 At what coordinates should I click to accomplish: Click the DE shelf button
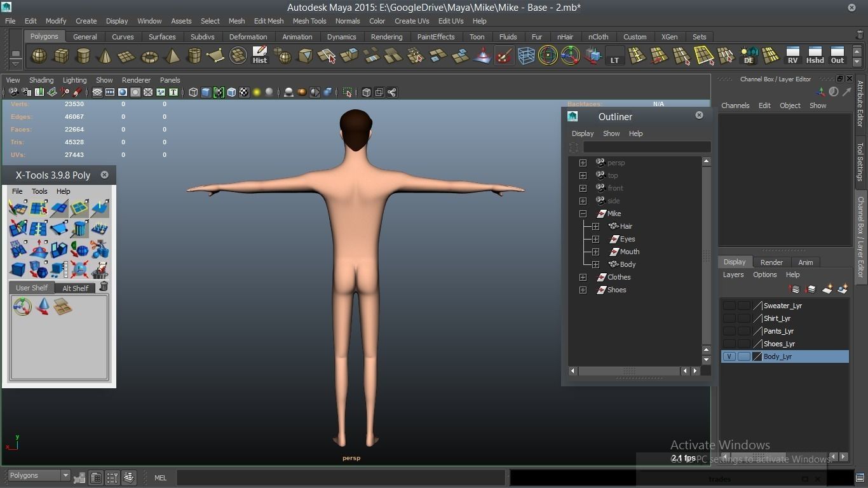point(749,56)
